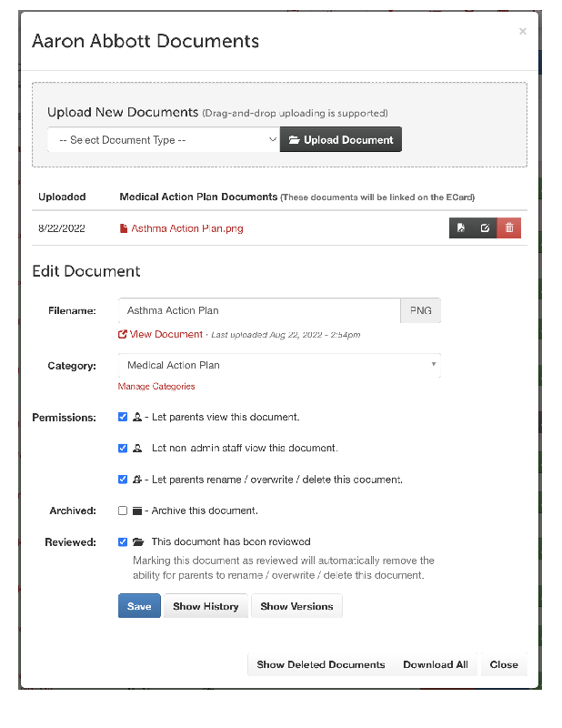Click the Uploaded column header

[x=62, y=197]
